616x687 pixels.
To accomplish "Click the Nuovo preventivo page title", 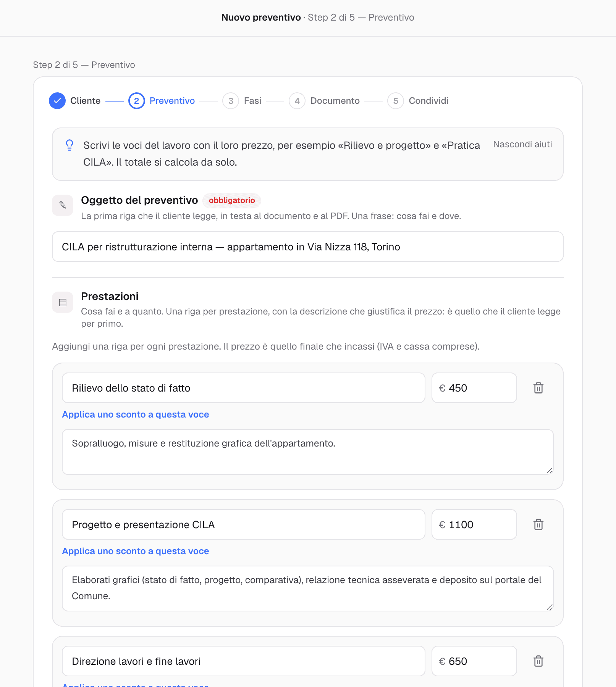I will [x=261, y=18].
